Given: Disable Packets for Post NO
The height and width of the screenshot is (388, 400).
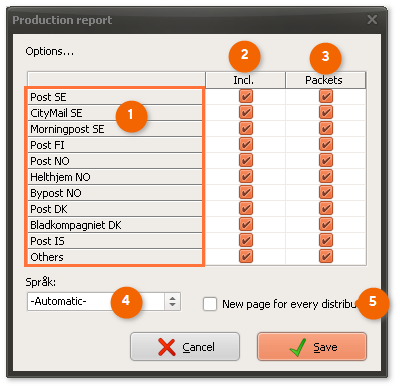Looking at the screenshot, I should pos(326,161).
